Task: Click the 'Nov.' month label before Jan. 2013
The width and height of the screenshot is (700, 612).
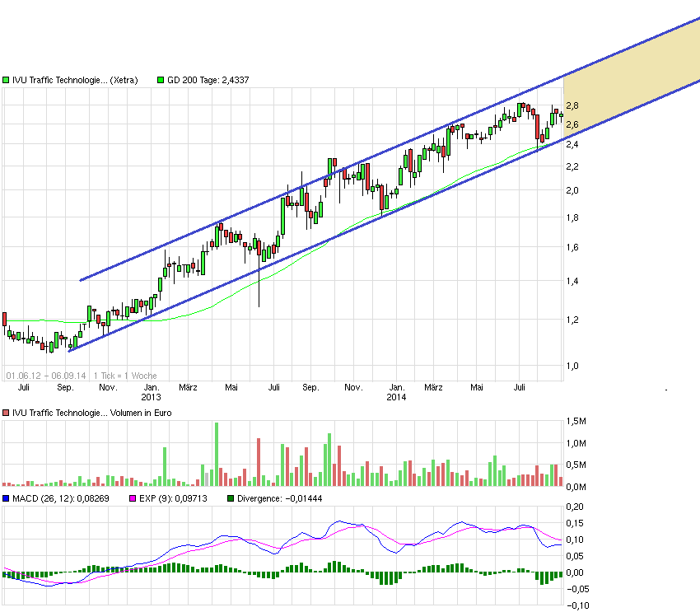Action: 108,387
